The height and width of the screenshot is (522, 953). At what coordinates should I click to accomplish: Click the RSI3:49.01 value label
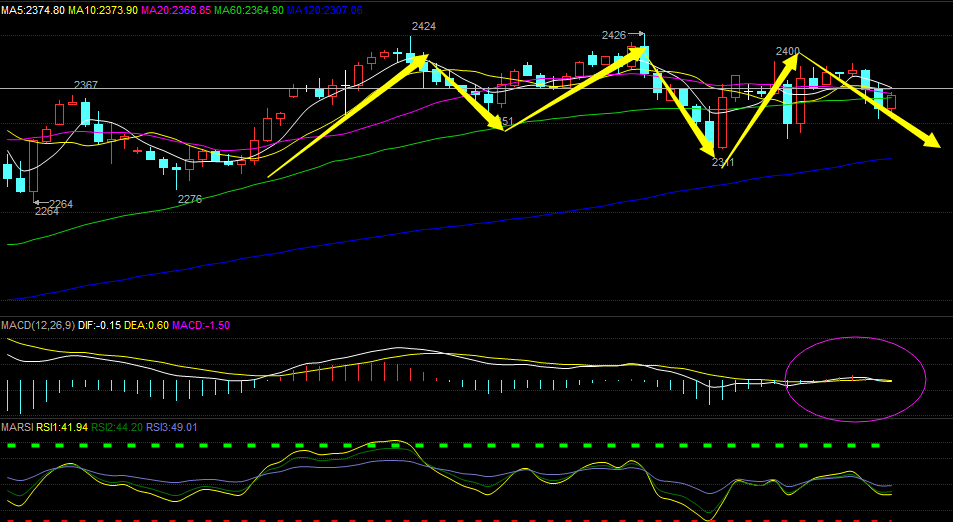pyautogui.click(x=172, y=427)
